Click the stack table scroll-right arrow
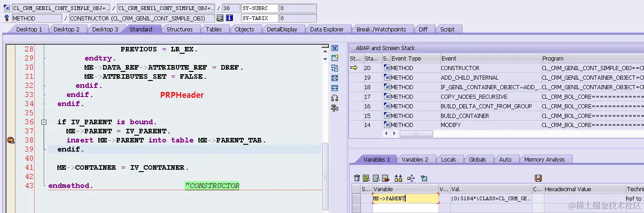The width and height of the screenshot is (644, 213). point(394,134)
